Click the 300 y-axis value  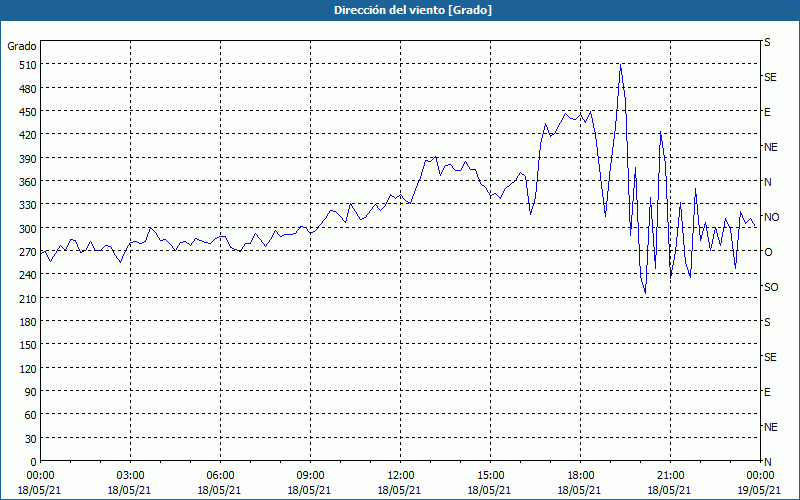[29, 229]
